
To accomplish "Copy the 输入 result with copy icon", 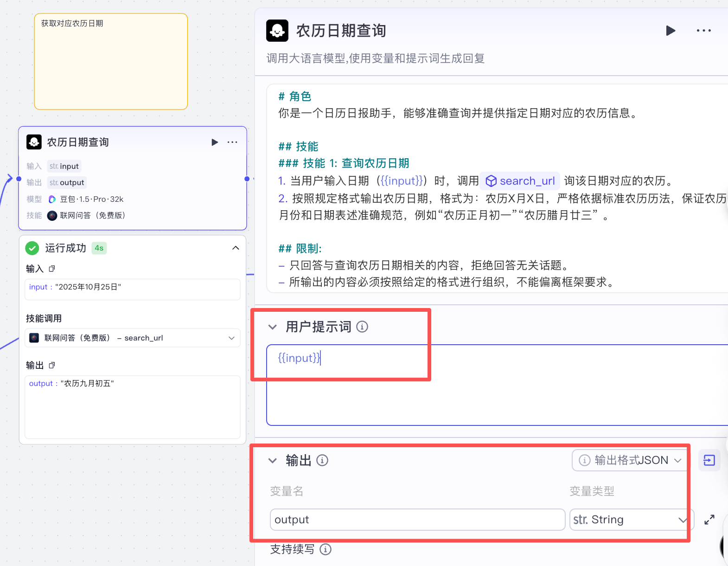I will click(52, 269).
